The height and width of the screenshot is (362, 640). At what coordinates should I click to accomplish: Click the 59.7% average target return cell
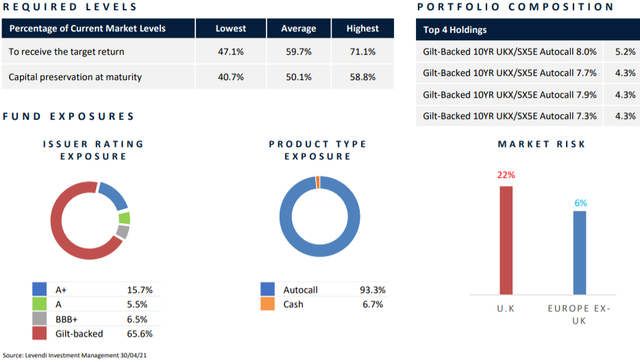click(x=298, y=52)
